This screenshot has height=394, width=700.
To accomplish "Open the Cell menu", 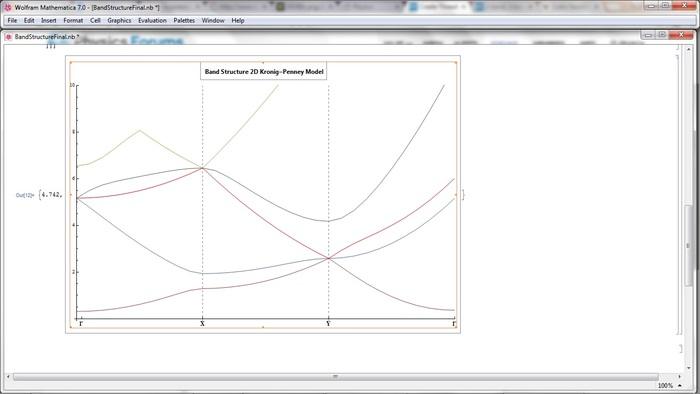I will (95, 21).
